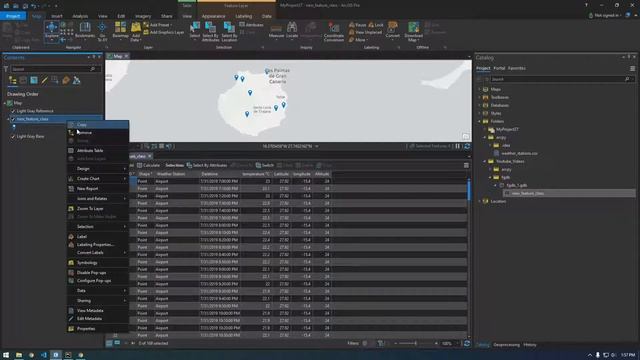Click the Contents pane filter icon

point(6,69)
